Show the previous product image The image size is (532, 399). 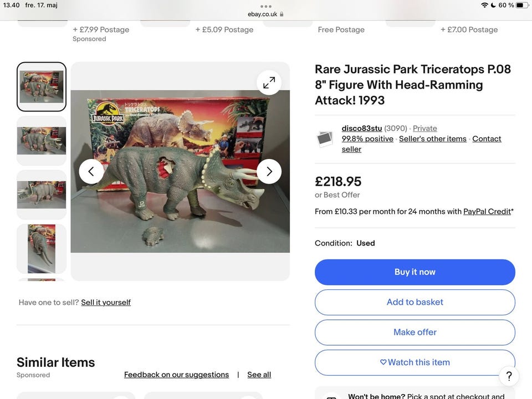point(91,171)
